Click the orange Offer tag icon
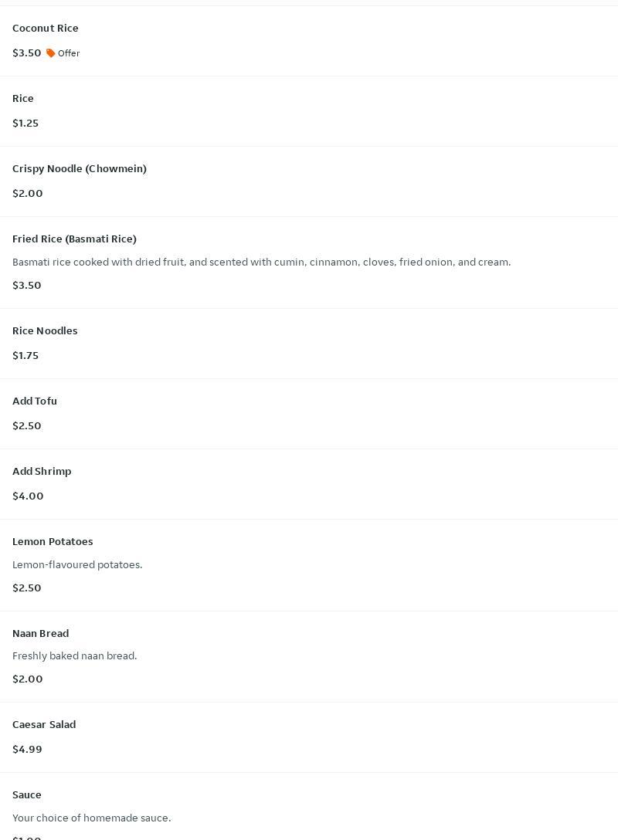618x840 pixels. [51, 53]
